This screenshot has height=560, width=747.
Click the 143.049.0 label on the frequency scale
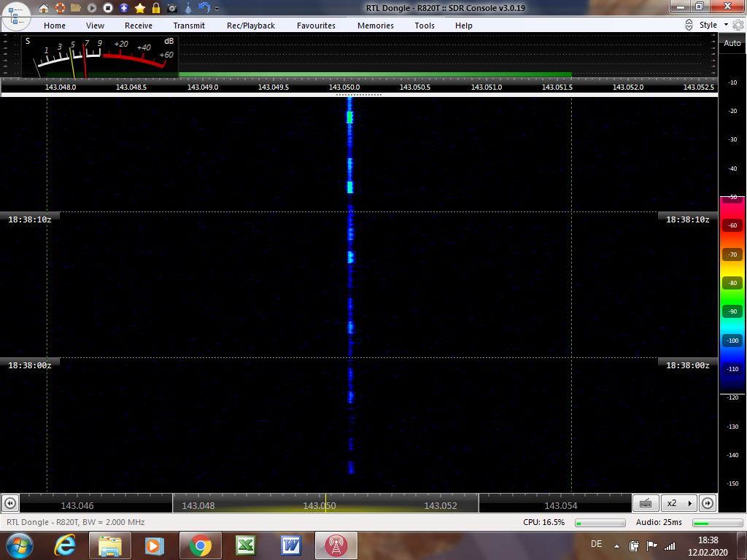click(203, 87)
